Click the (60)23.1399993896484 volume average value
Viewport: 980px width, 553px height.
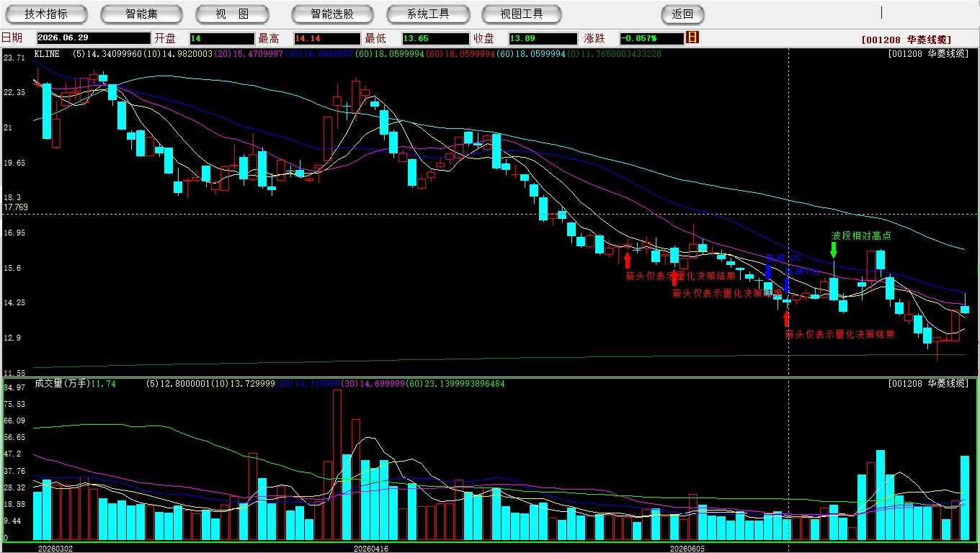[456, 384]
